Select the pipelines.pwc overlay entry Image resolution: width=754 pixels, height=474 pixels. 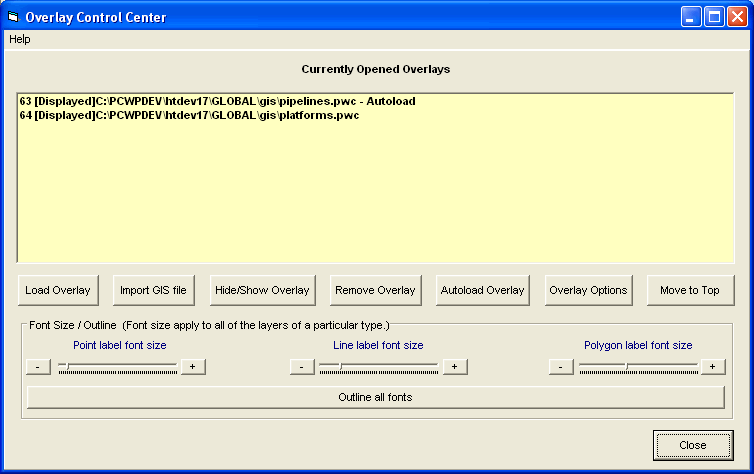click(217, 102)
